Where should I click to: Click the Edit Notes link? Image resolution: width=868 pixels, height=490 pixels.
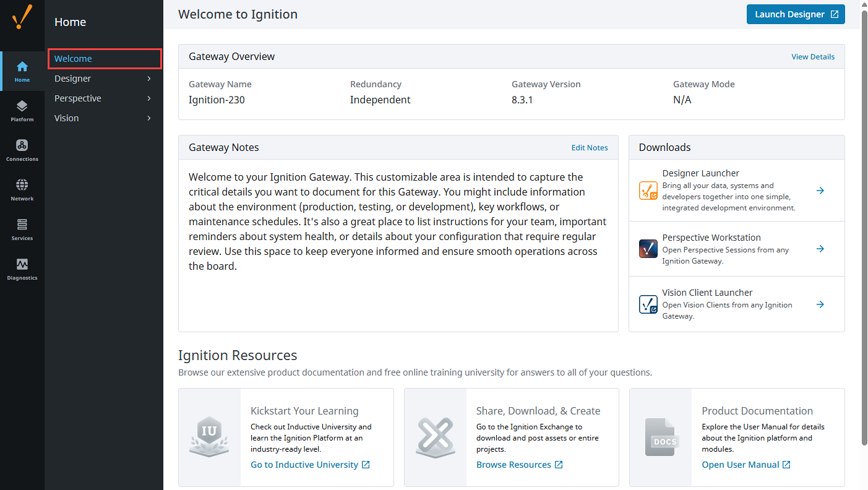[x=589, y=148]
